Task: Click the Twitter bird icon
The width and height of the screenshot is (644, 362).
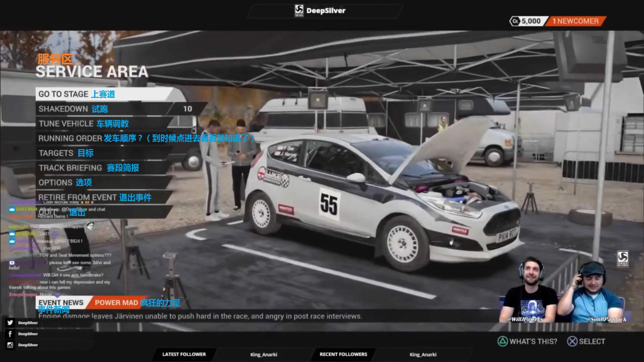Action: (10, 323)
